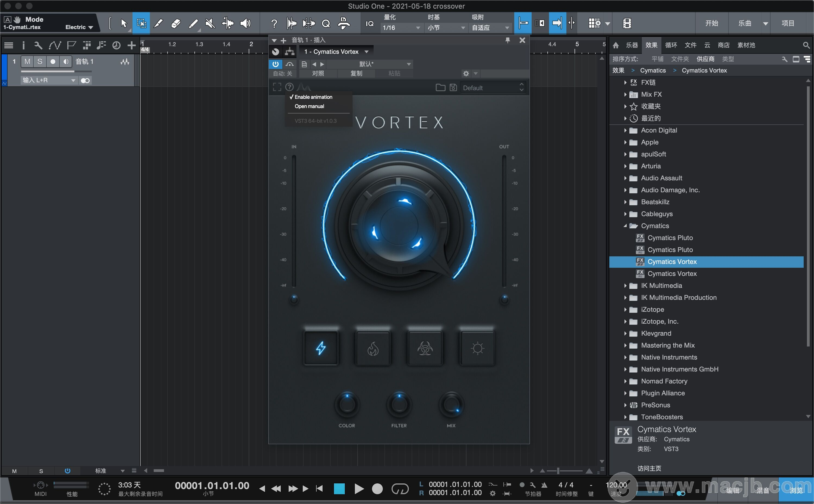Click the Default preset field in Vortex
814x504 pixels.
pyautogui.click(x=493, y=87)
